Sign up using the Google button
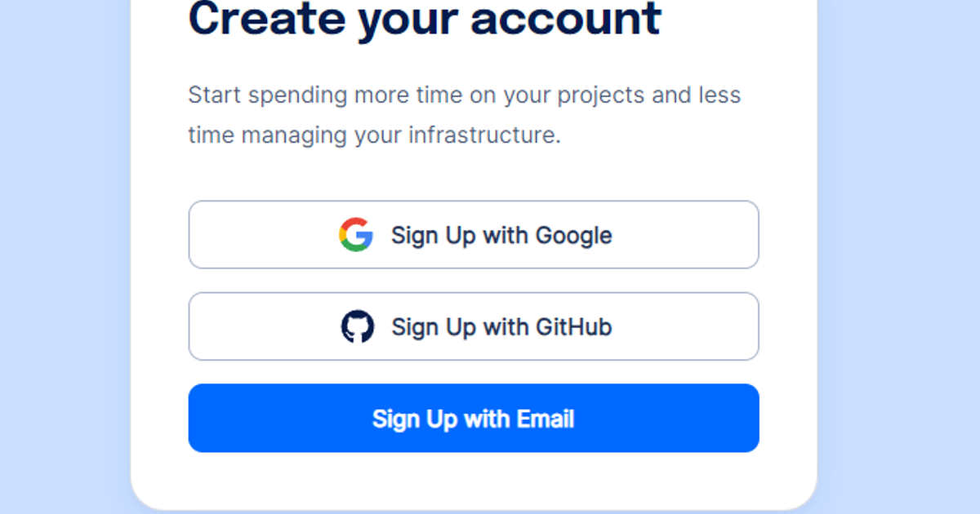The height and width of the screenshot is (514, 980). [x=474, y=235]
